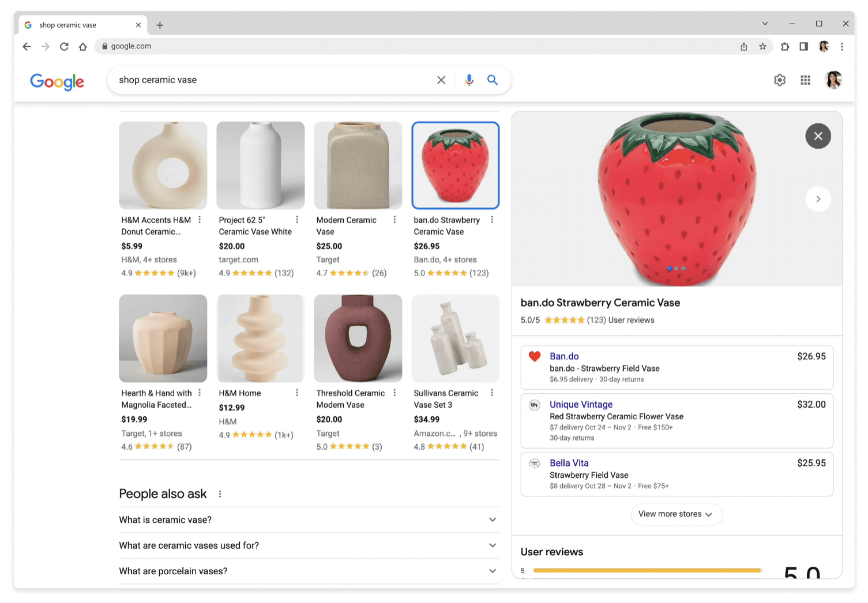Click the five-star rating bar
The width and height of the screenshot is (868, 603).
point(647,571)
